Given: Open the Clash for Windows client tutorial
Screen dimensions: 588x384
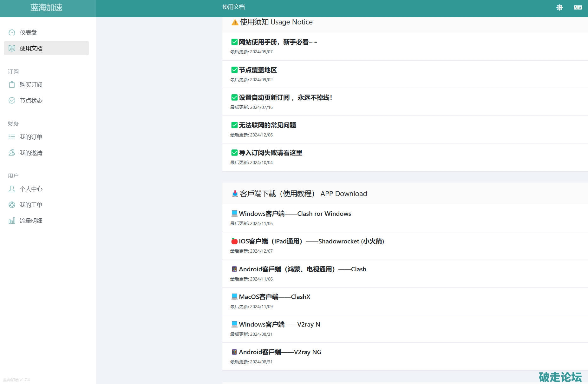Looking at the screenshot, I should [x=295, y=214].
